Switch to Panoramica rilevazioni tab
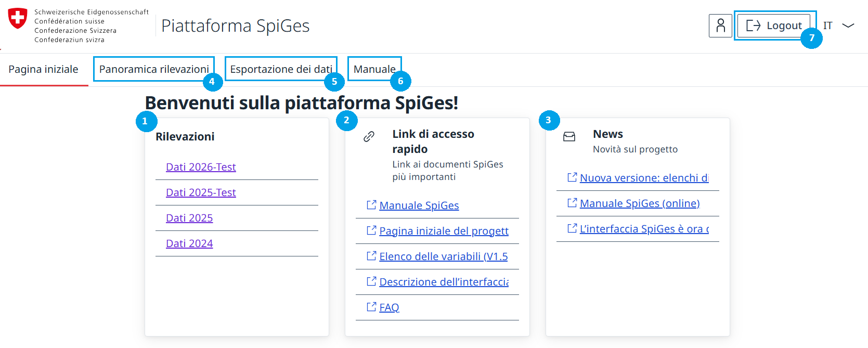Image resolution: width=868 pixels, height=348 pixels. click(154, 69)
